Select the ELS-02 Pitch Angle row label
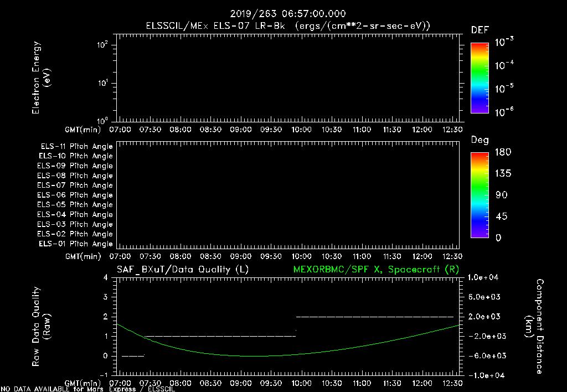 tap(75, 234)
